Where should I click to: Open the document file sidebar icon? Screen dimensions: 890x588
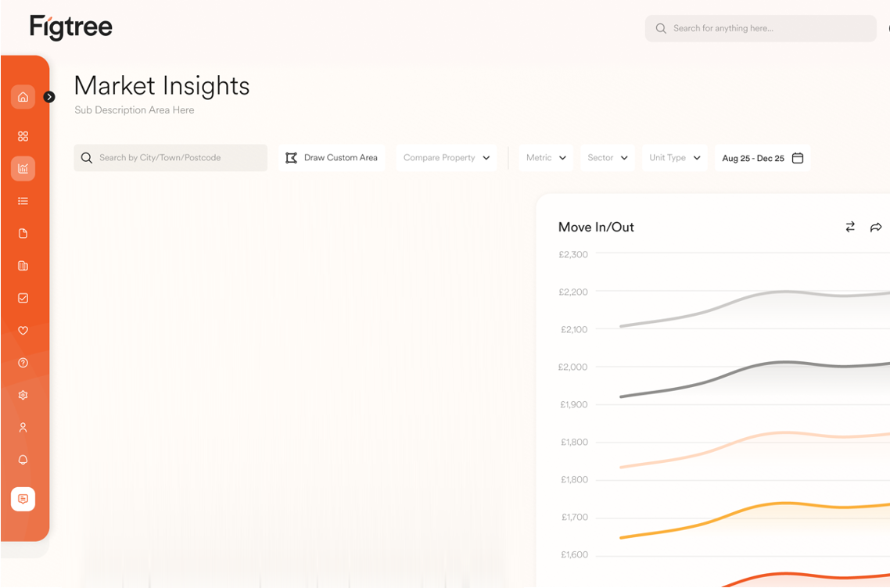coord(23,233)
